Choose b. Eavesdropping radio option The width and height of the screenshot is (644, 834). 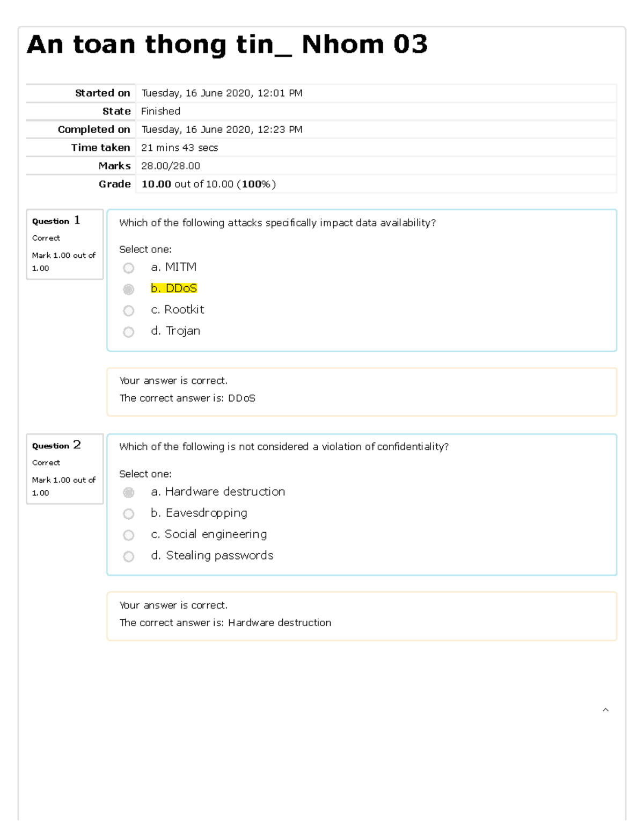(128, 514)
